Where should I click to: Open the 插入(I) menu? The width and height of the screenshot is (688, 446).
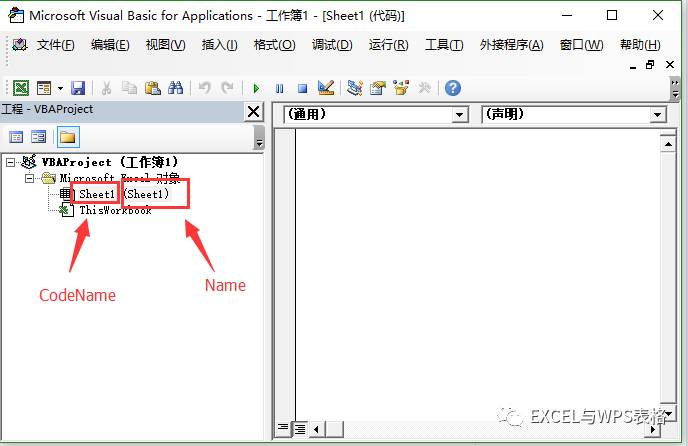coord(219,45)
